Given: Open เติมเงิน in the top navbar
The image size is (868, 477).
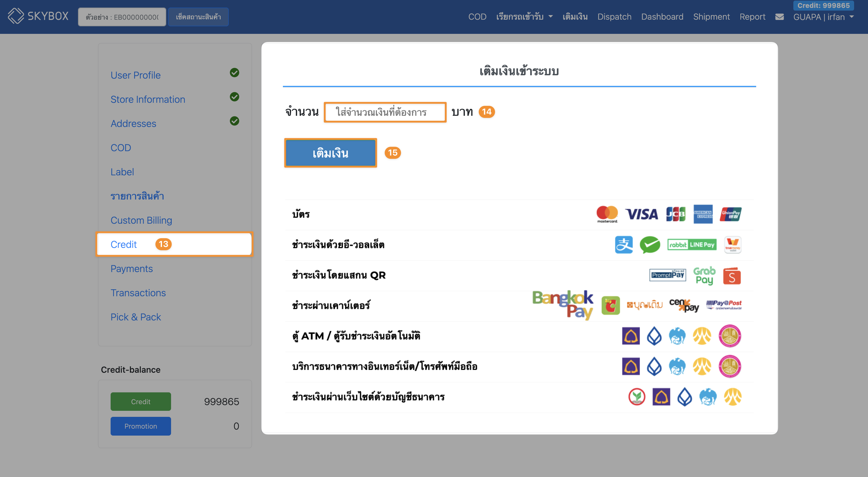Looking at the screenshot, I should pos(575,17).
